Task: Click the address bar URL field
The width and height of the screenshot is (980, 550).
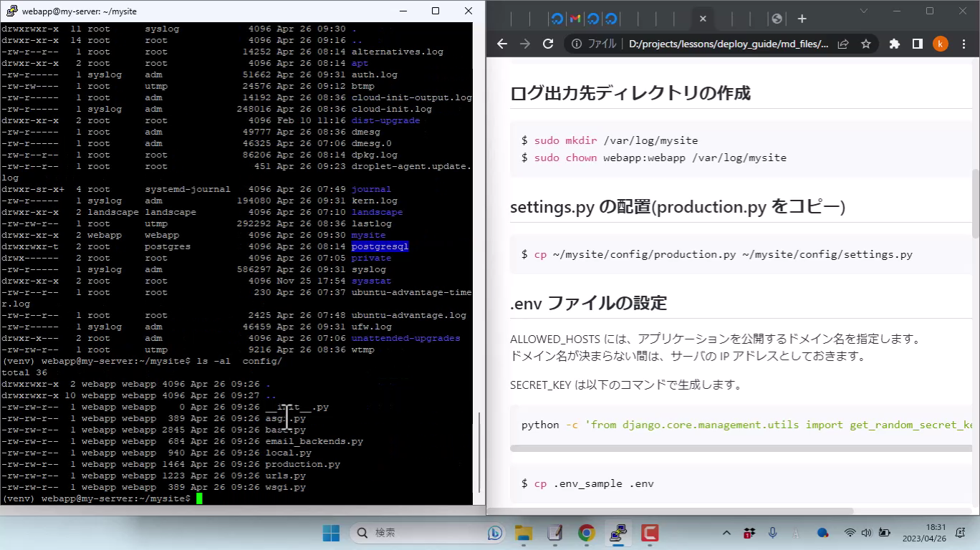Action: (727, 44)
